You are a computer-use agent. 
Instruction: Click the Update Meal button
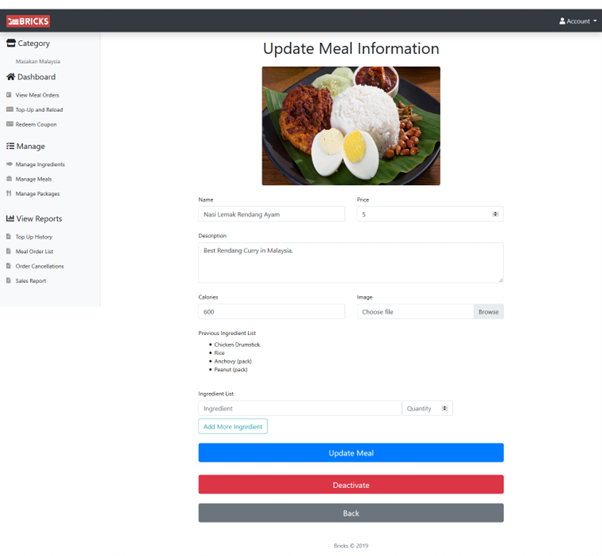[351, 453]
